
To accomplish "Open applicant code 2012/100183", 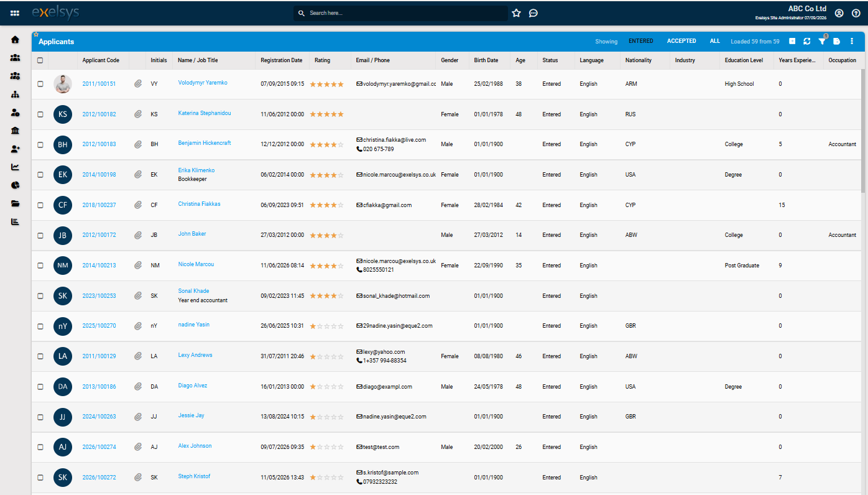I will pyautogui.click(x=99, y=144).
